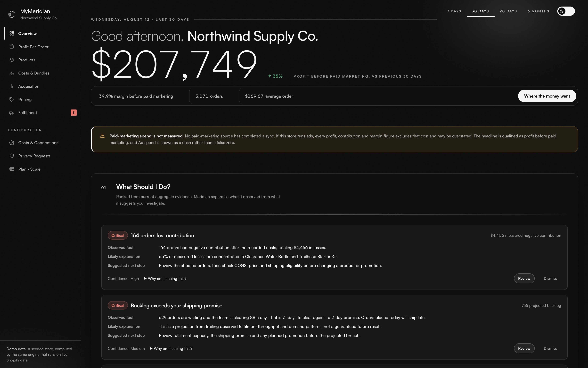Click the Acquisition bar chart icon

pos(12,86)
